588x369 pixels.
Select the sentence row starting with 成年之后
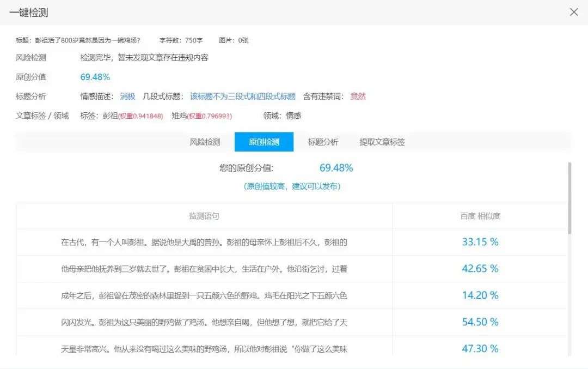click(204, 295)
